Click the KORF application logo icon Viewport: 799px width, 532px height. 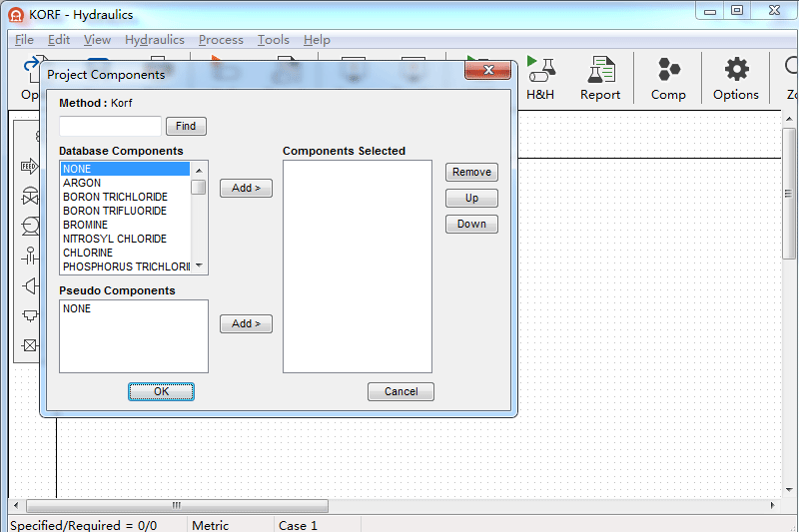pyautogui.click(x=16, y=15)
